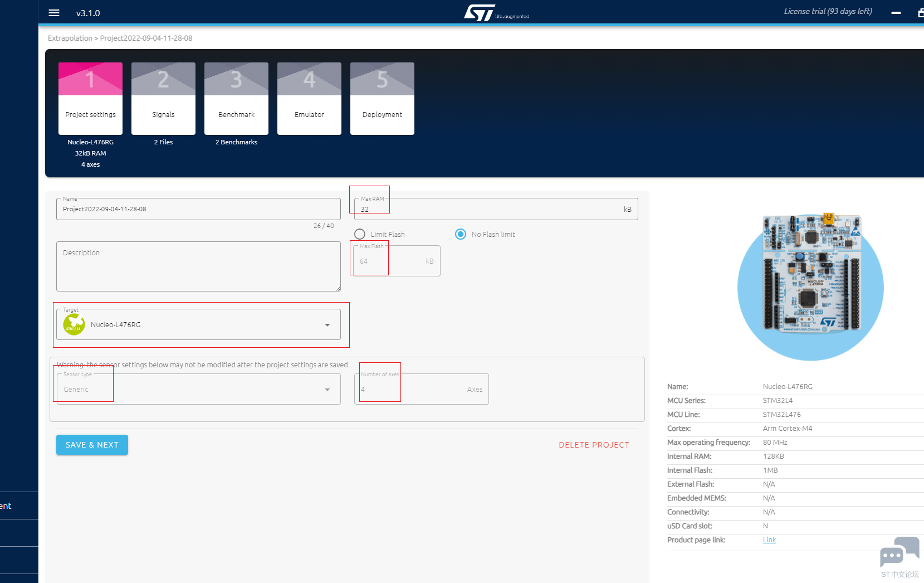924x583 pixels.
Task: Go to step 1 Project settings
Action: pos(90,99)
